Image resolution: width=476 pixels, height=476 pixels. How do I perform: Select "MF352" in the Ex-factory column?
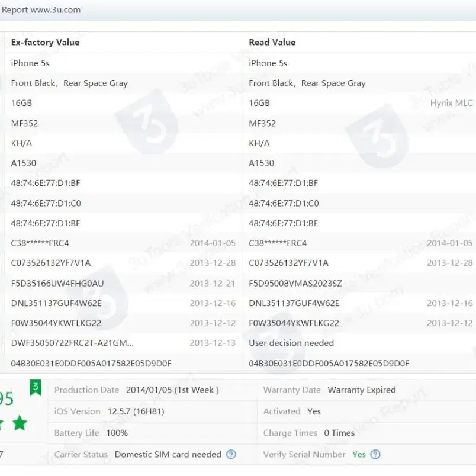pyautogui.click(x=24, y=123)
